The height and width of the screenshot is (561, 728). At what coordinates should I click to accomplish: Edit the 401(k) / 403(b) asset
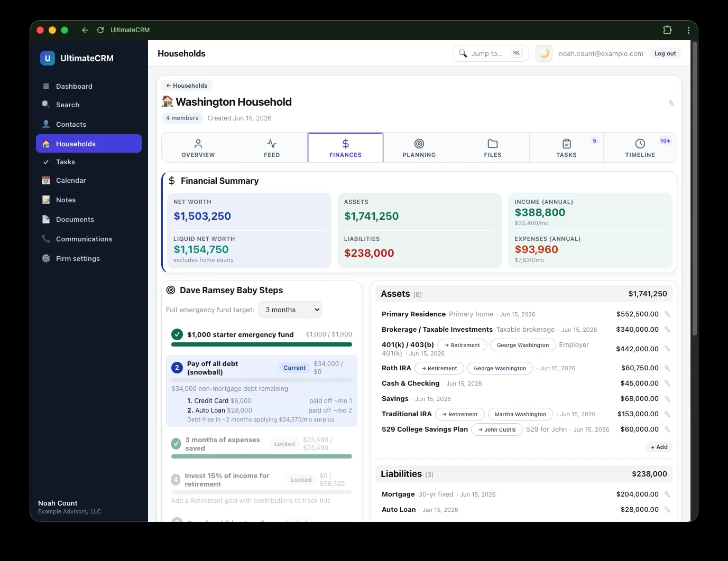pyautogui.click(x=667, y=349)
